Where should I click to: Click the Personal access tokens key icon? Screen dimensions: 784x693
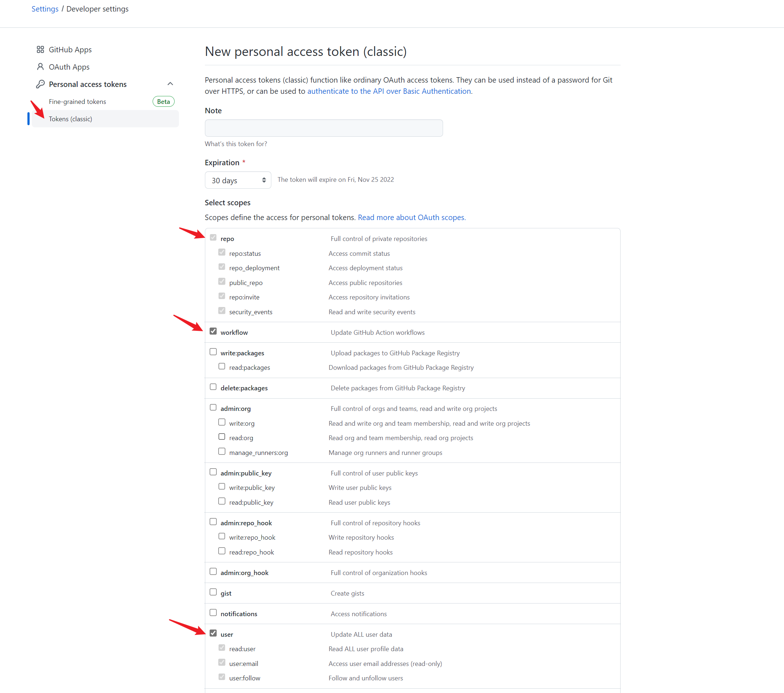(x=40, y=84)
